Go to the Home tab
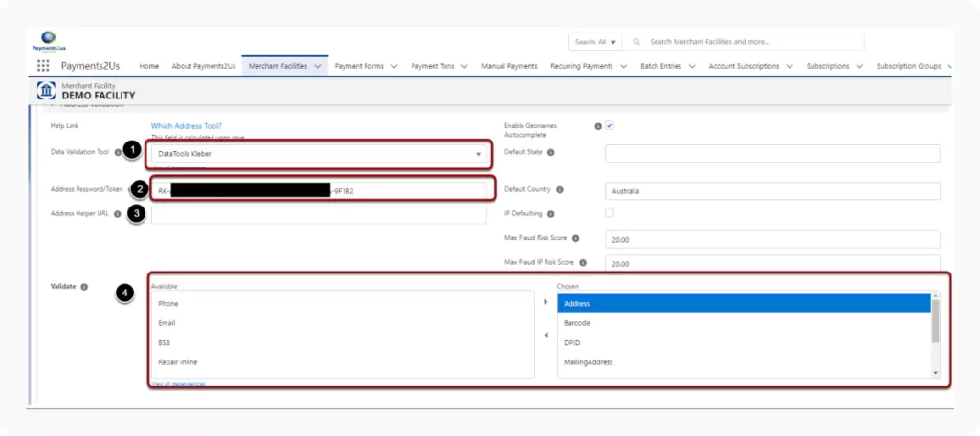The height and width of the screenshot is (436, 980). (148, 66)
